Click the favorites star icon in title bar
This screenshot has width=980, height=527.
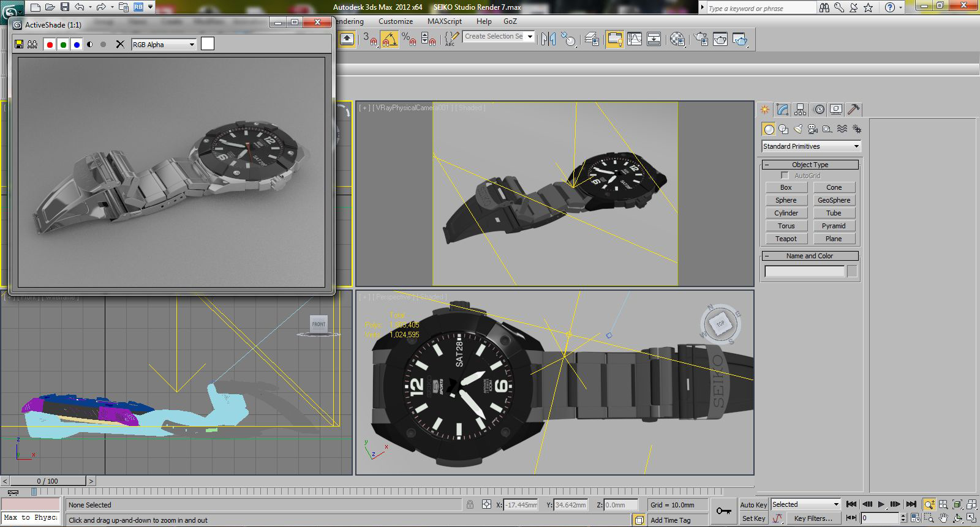[x=868, y=7]
